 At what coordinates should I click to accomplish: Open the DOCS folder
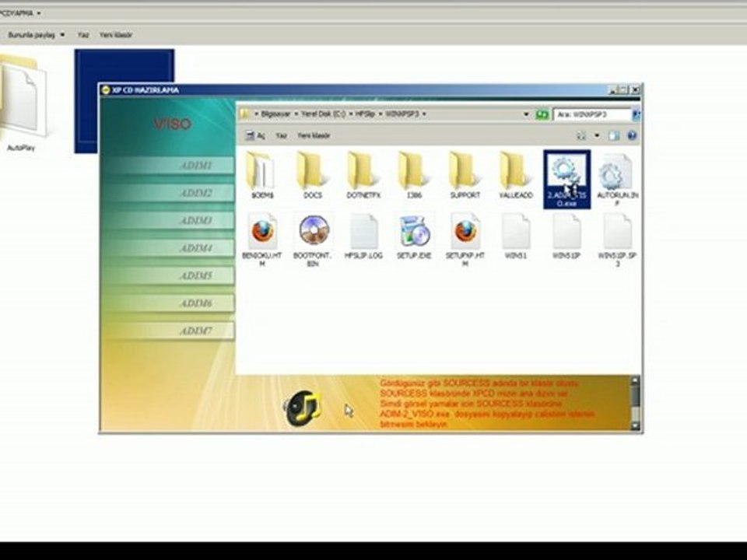tap(313, 175)
